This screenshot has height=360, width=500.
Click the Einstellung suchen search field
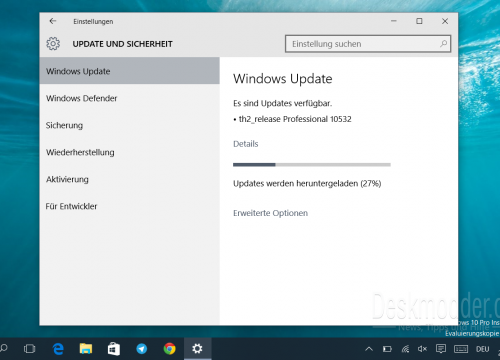(368, 44)
